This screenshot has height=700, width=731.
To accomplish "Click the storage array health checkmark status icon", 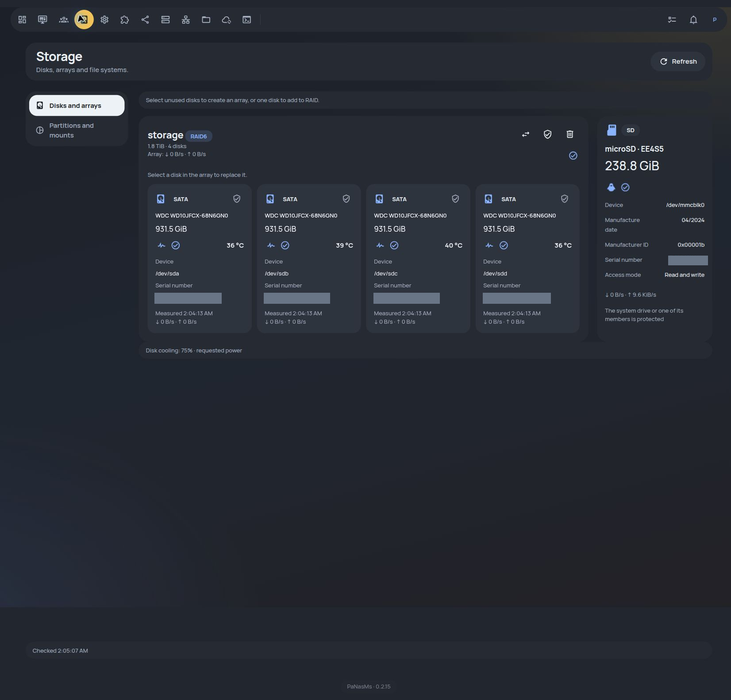I will point(573,156).
